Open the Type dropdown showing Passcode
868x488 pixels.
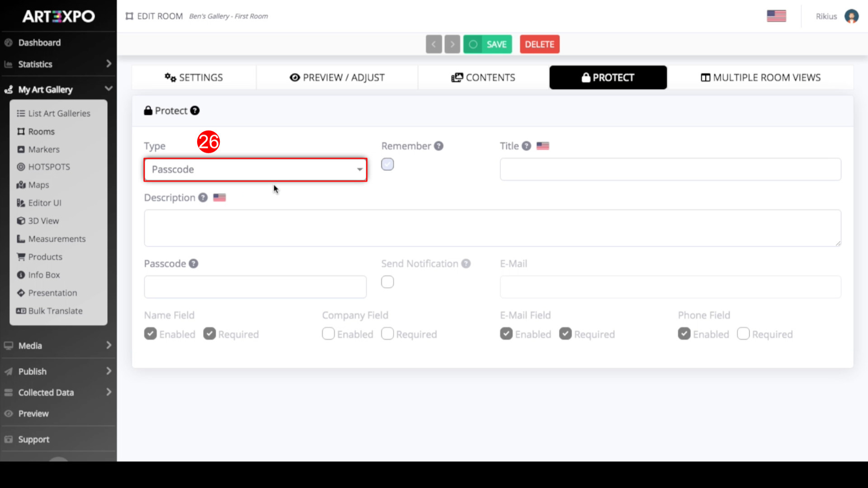coord(255,169)
